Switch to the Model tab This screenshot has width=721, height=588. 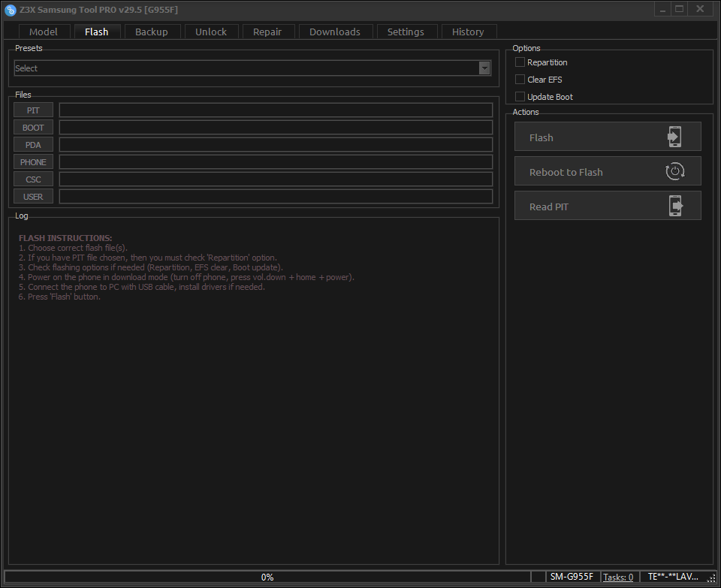(44, 32)
